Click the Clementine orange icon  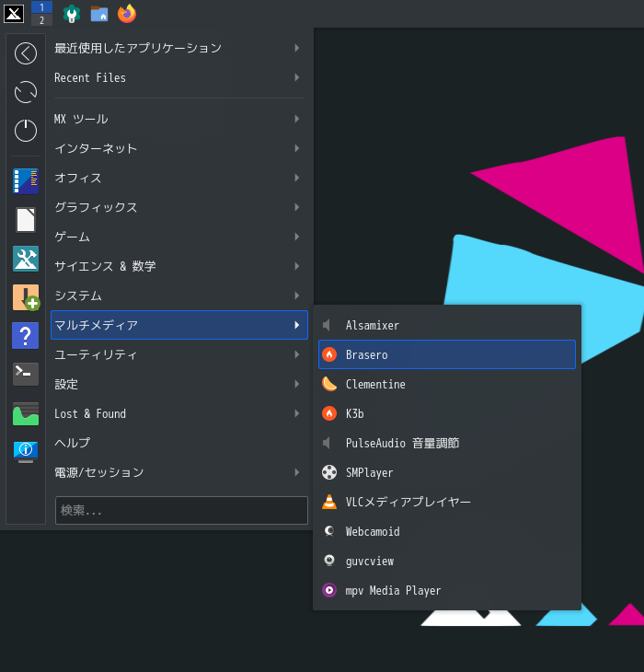[329, 384]
